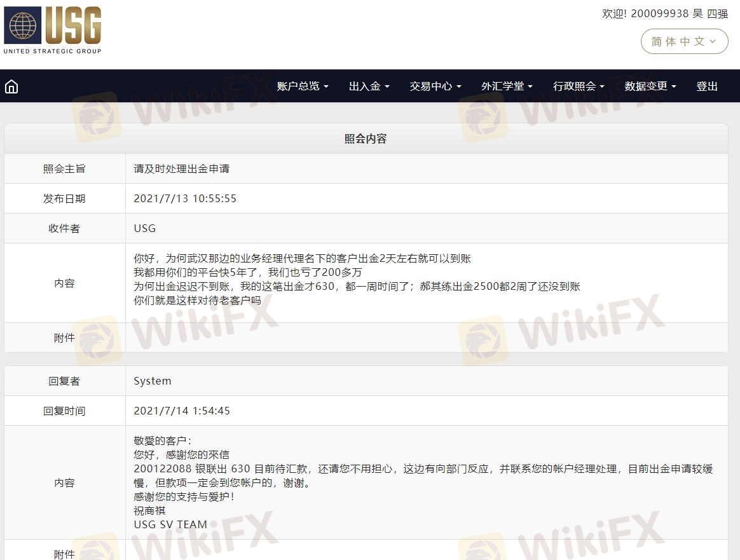This screenshot has width=740, height=560.
Task: Open the 交易中心 menu
Action: [435, 86]
